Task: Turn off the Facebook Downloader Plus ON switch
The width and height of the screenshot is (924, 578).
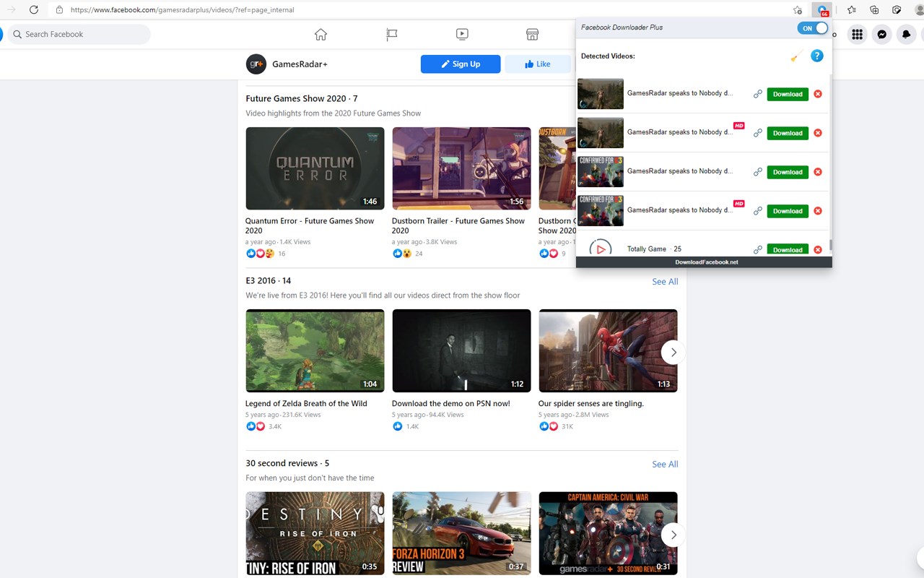Action: click(813, 28)
